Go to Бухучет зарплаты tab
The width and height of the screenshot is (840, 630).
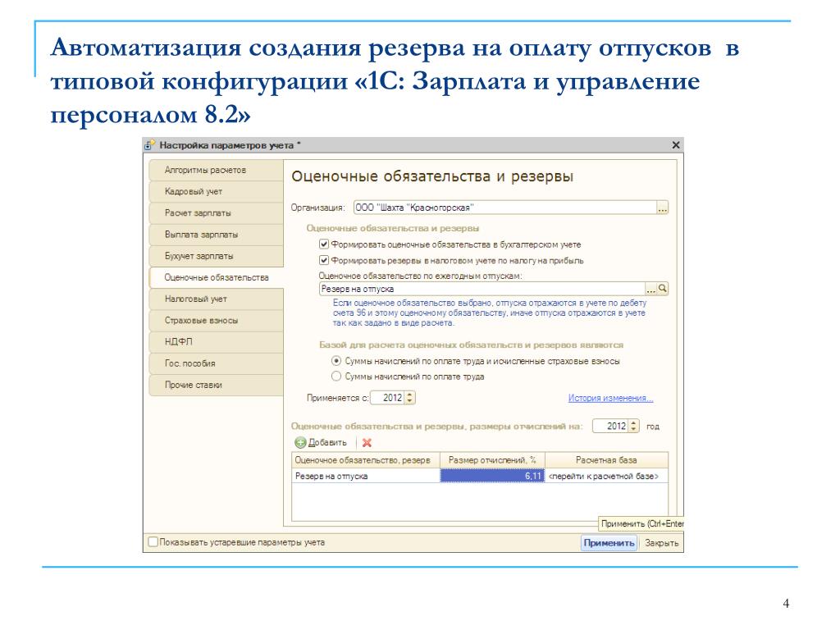pos(216,256)
